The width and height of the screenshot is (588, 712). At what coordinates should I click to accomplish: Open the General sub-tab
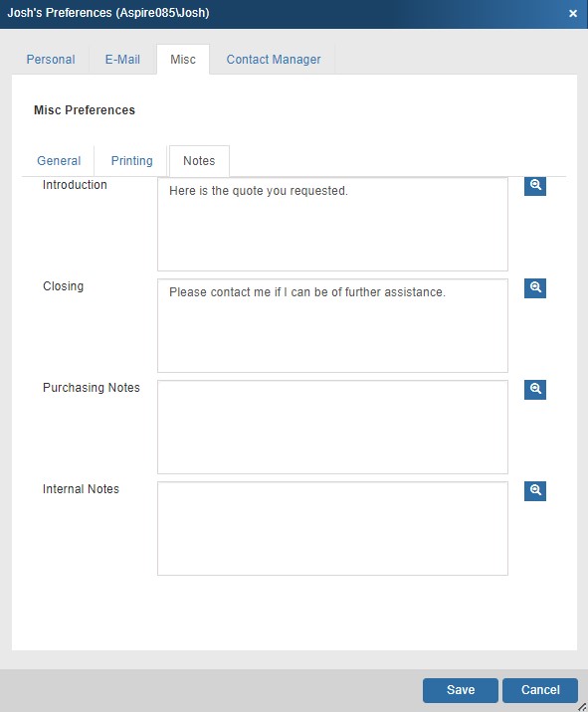pyautogui.click(x=59, y=161)
